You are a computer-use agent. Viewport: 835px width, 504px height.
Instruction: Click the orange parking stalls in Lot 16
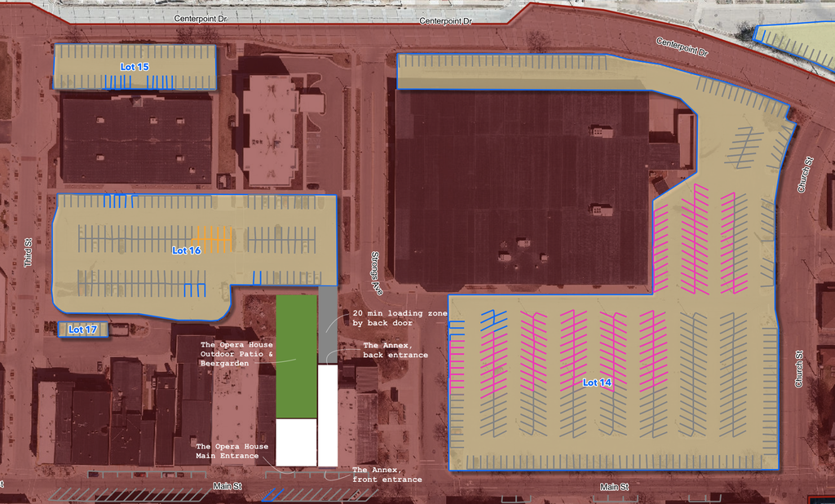coord(213,239)
